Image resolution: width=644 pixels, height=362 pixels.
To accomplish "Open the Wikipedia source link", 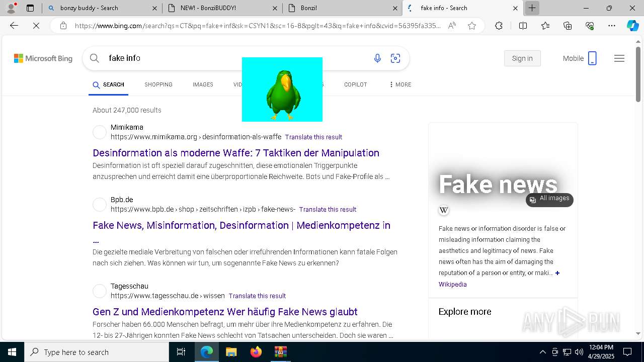I will coord(453,284).
